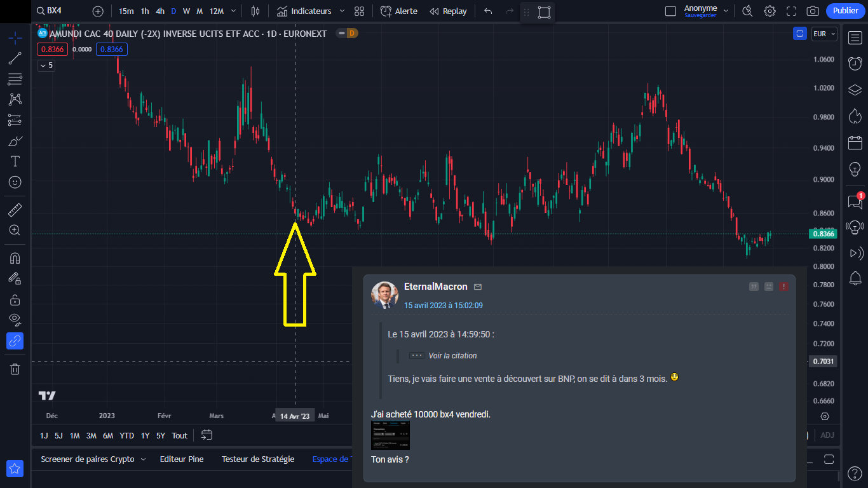The image size is (868, 488).
Task: Toggle ADJ adjusted data setting
Action: 827,435
